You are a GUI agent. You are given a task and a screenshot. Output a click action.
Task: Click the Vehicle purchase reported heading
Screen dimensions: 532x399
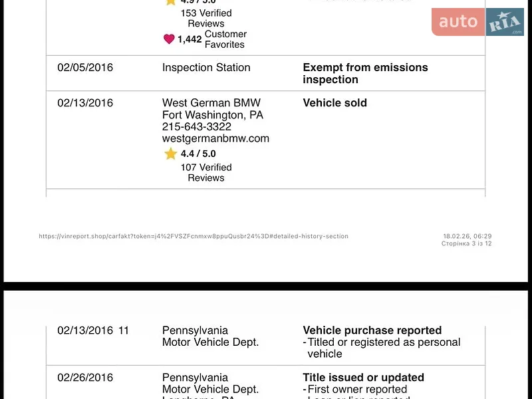coord(372,330)
